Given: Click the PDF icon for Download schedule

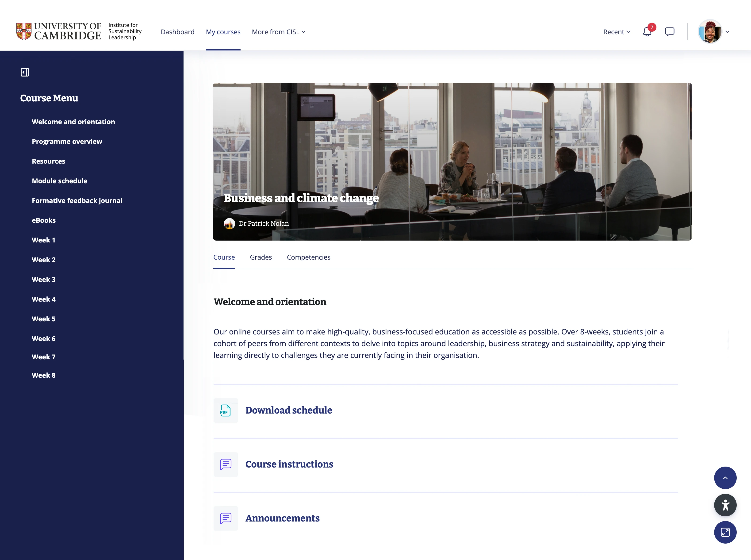Looking at the screenshot, I should point(226,410).
